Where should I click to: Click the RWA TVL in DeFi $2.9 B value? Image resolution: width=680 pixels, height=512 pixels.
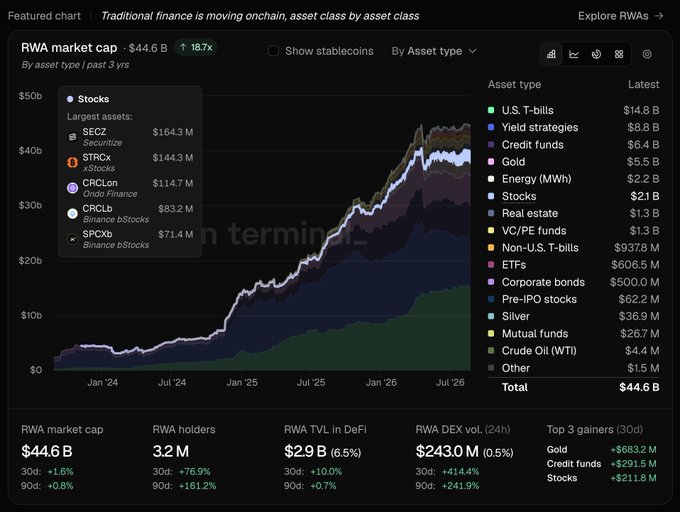(x=305, y=451)
